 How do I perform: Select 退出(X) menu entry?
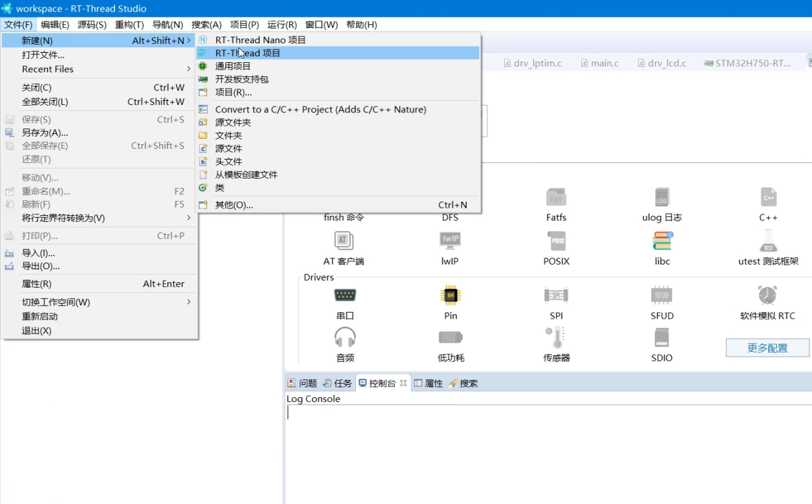pyautogui.click(x=99, y=331)
